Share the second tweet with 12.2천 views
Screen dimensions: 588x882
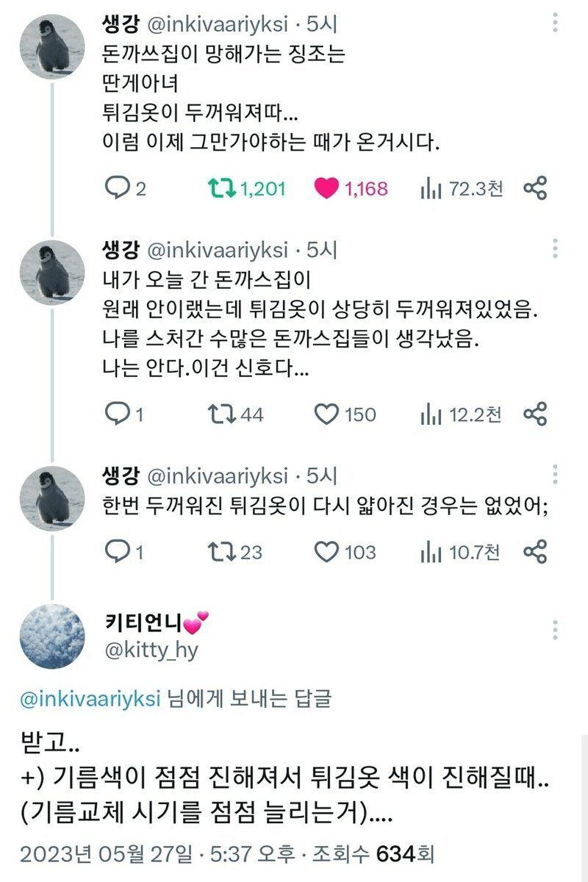pyautogui.click(x=535, y=415)
